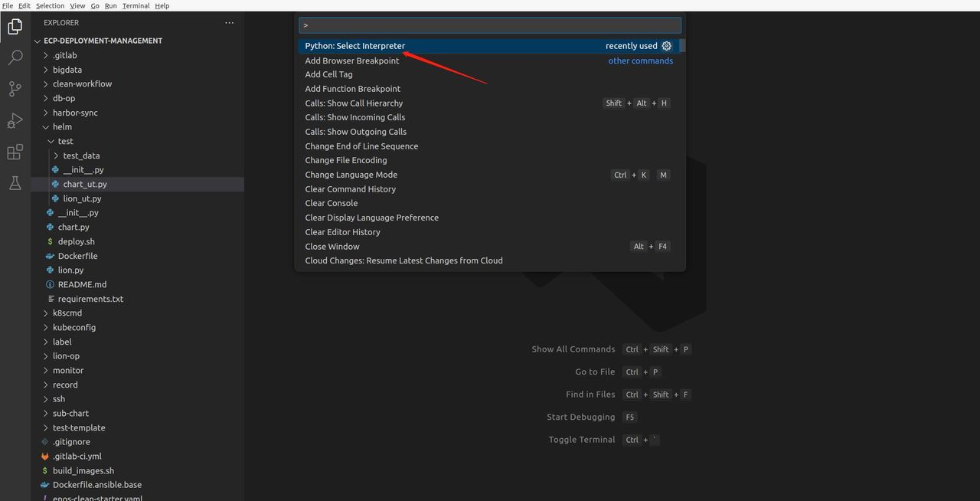This screenshot has width=980, height=501.
Task: Open the Edit menu
Action: [24, 5]
